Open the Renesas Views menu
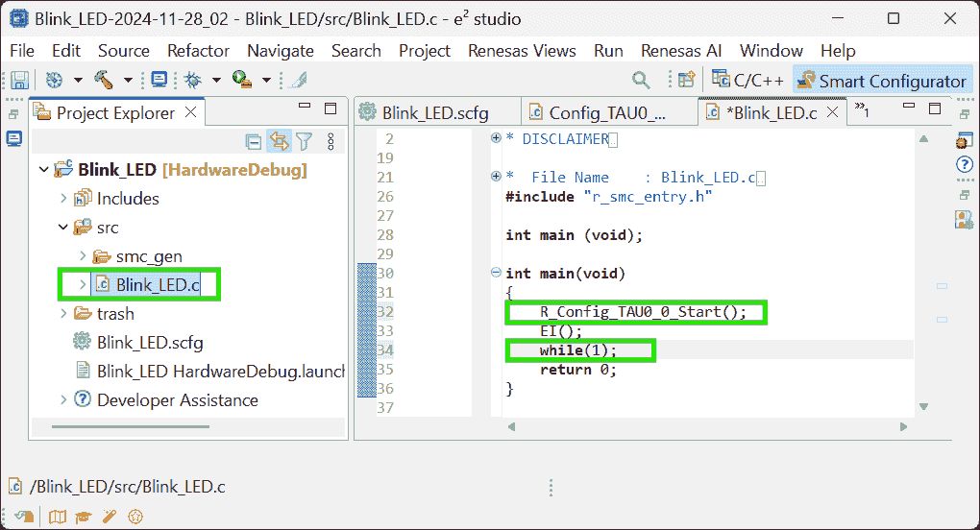 [522, 51]
